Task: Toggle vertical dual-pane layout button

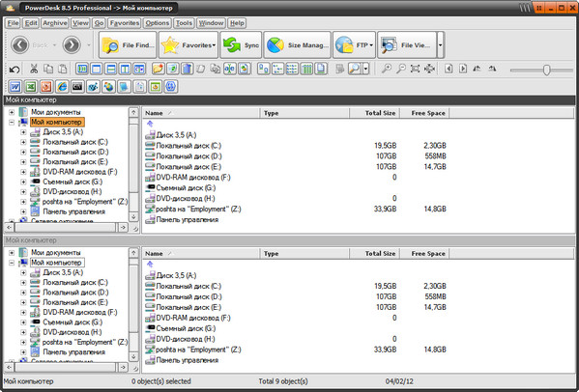Action: (125, 69)
